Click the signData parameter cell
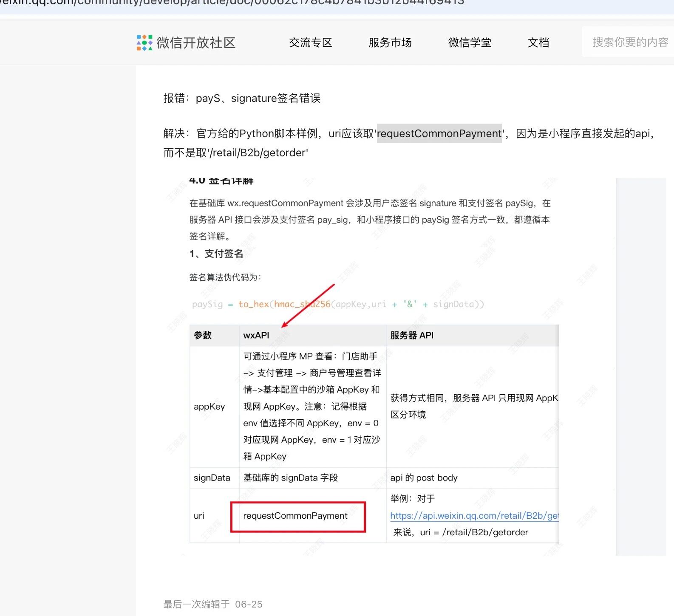The image size is (674, 616). click(215, 478)
